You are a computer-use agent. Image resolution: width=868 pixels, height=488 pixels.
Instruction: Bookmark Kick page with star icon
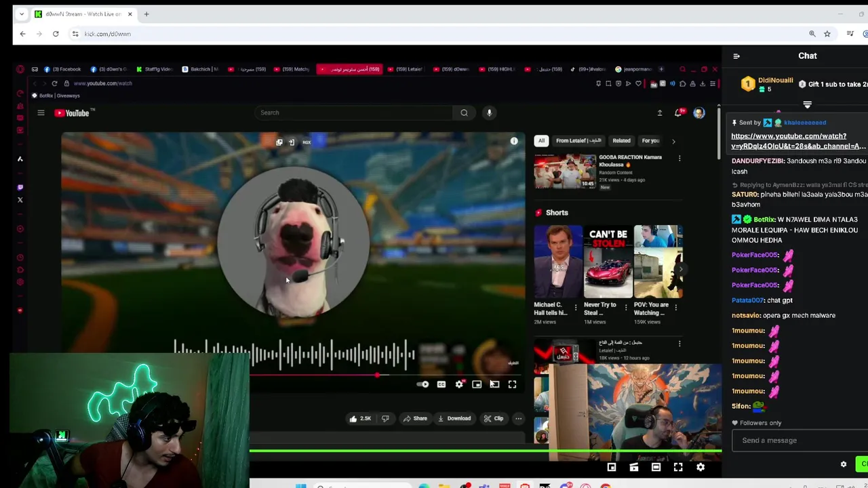coord(827,34)
